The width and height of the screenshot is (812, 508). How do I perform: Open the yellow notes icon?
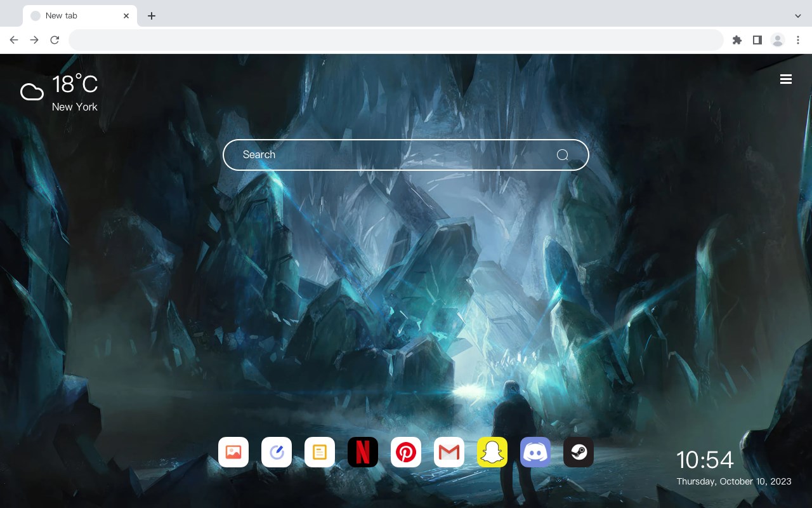point(320,452)
